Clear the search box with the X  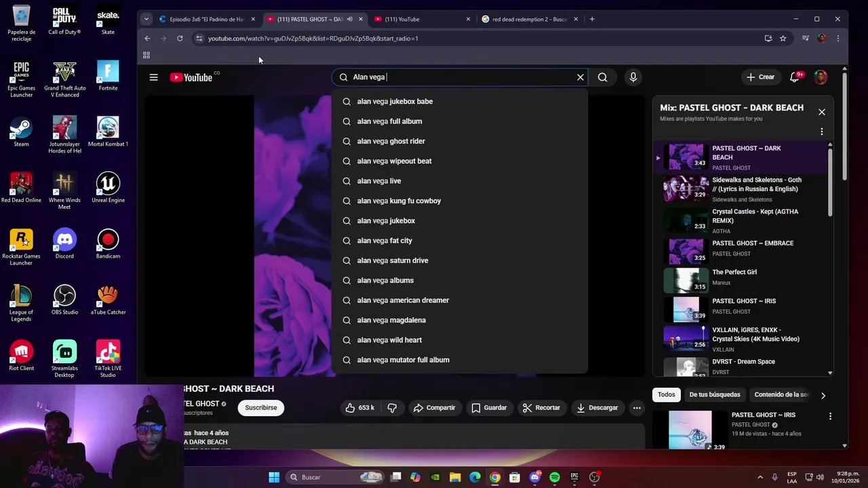click(580, 77)
